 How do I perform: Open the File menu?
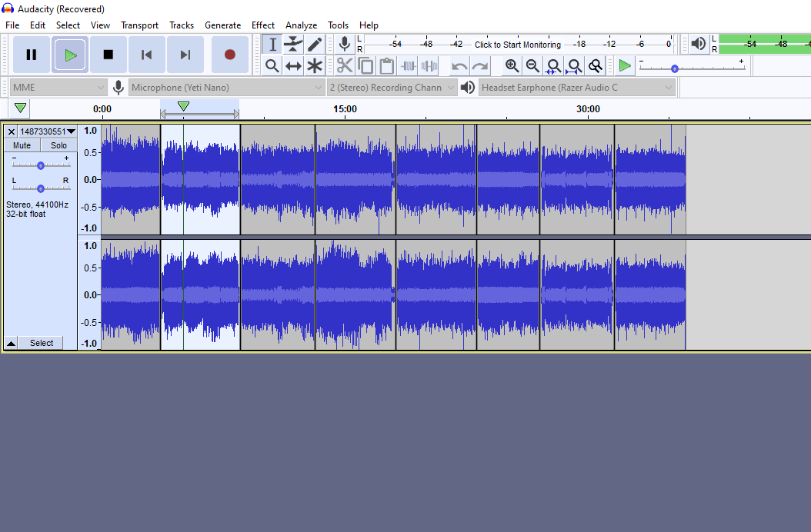[x=12, y=25]
